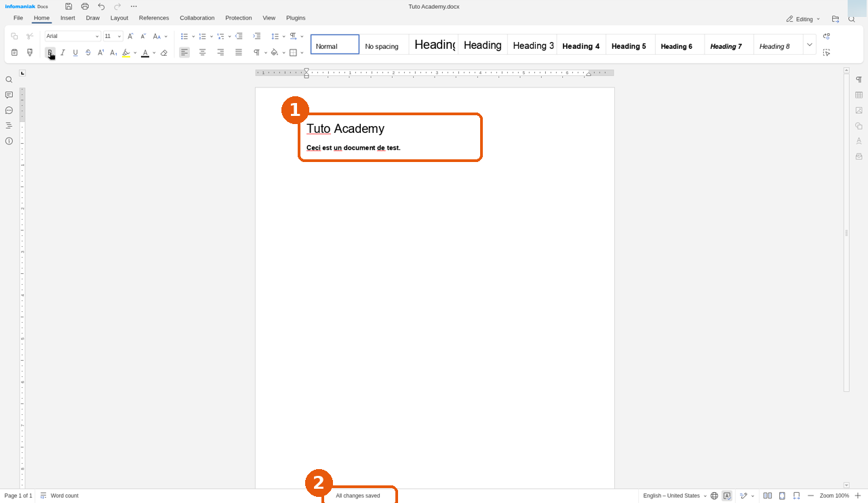Click the font color button
868x503 pixels.
[145, 53]
